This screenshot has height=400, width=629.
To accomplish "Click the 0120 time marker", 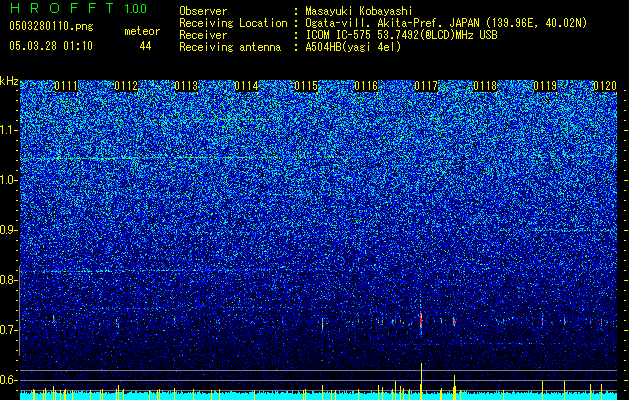I will (605, 86).
